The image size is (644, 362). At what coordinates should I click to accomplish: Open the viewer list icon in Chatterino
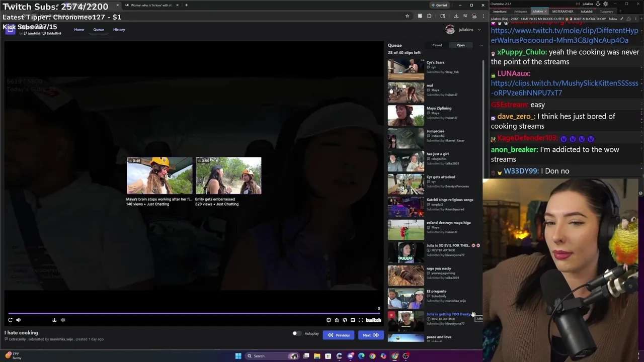pos(629,19)
